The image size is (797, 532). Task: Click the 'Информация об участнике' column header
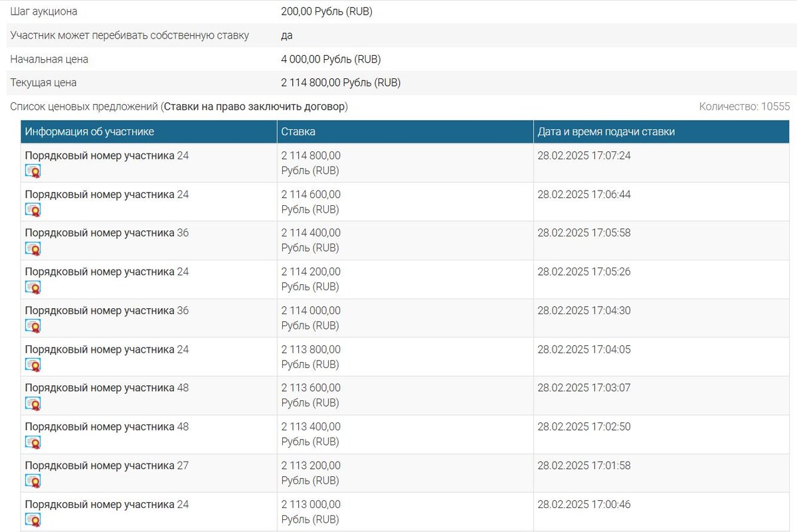149,132
